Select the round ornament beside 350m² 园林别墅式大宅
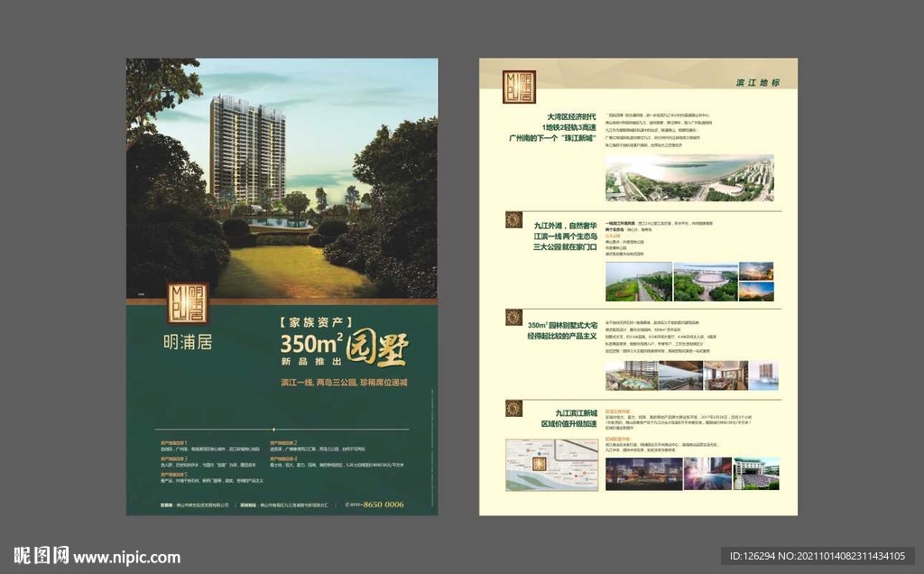The image size is (924, 574). pyautogui.click(x=513, y=318)
